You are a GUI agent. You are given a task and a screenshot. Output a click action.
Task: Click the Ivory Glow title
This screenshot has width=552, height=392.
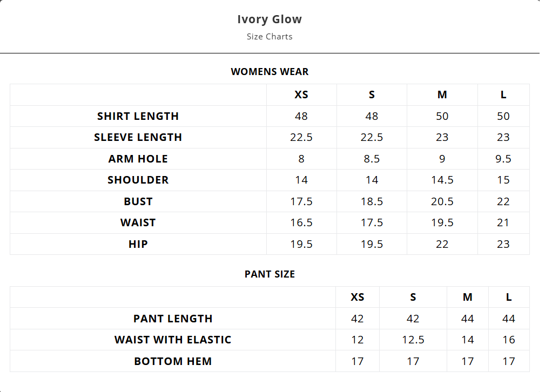[x=270, y=19]
